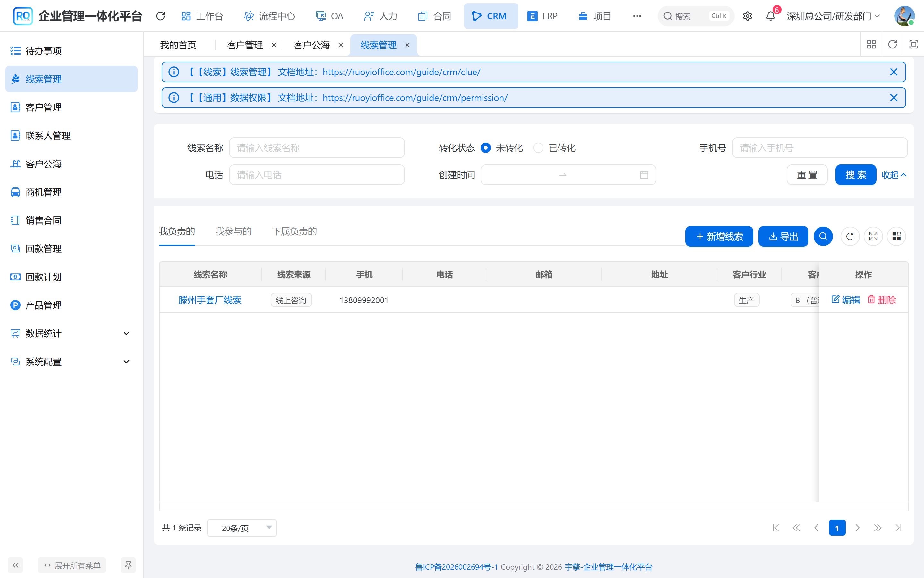Open the tab grid layout icon
Image resolution: width=924 pixels, height=578 pixels.
[x=871, y=45]
